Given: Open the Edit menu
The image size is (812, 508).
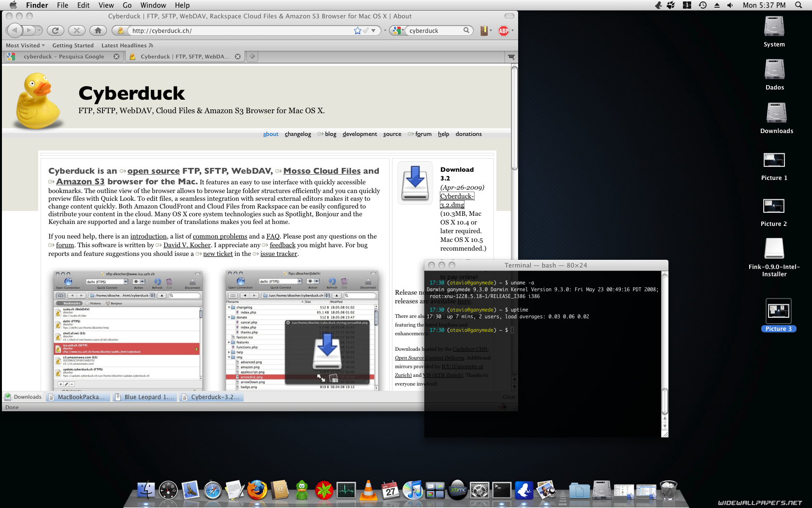Looking at the screenshot, I should pos(84,5).
